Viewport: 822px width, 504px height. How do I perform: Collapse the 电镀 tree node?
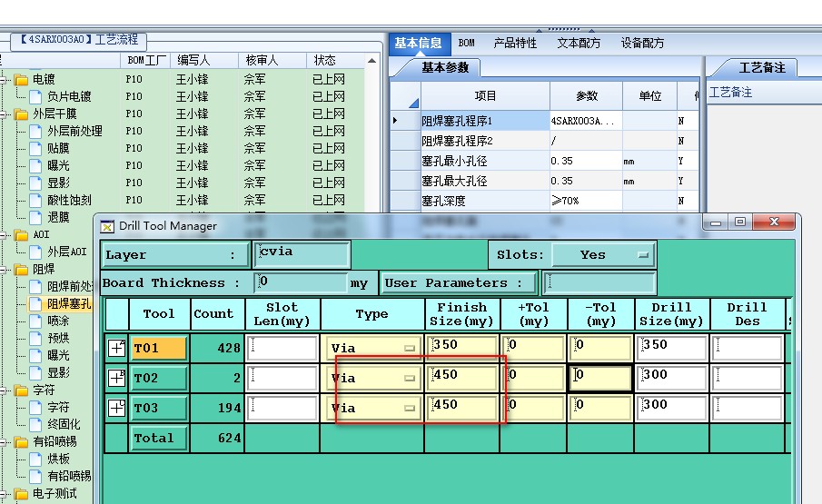pyautogui.click(x=4, y=80)
